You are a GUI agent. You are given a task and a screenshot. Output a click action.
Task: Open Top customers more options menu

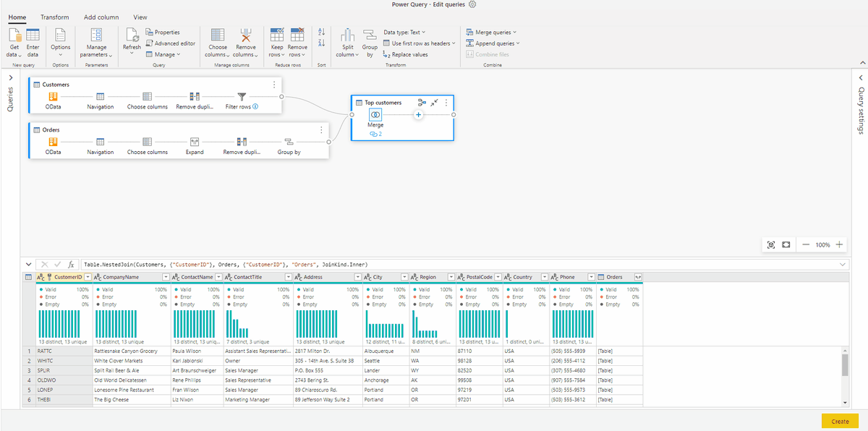point(446,103)
